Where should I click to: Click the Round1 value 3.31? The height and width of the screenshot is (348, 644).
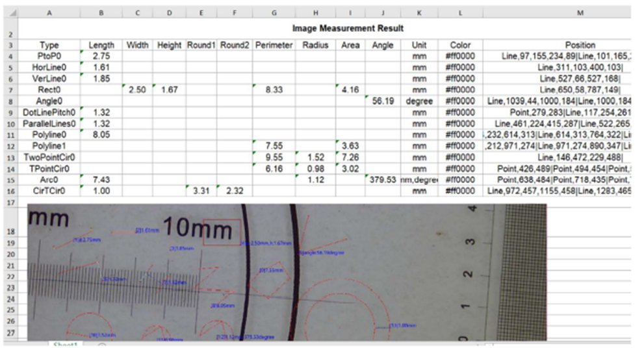[201, 191]
